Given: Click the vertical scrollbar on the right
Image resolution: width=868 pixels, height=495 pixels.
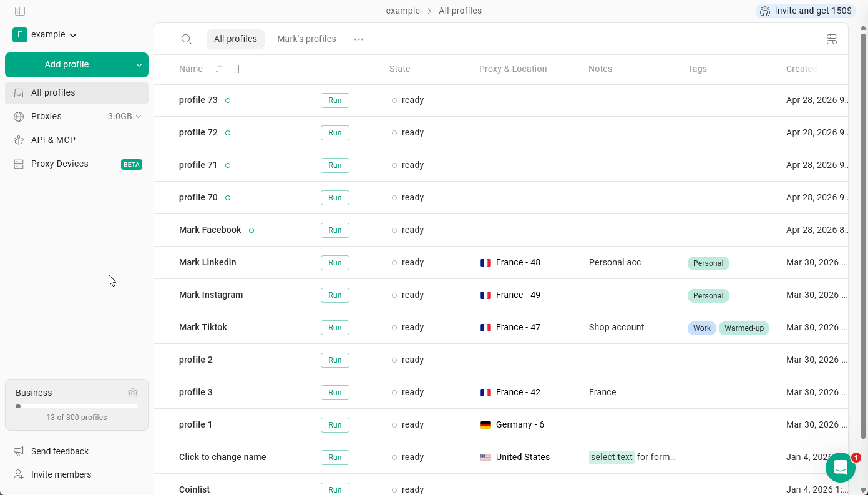Looking at the screenshot, I should 864,236.
